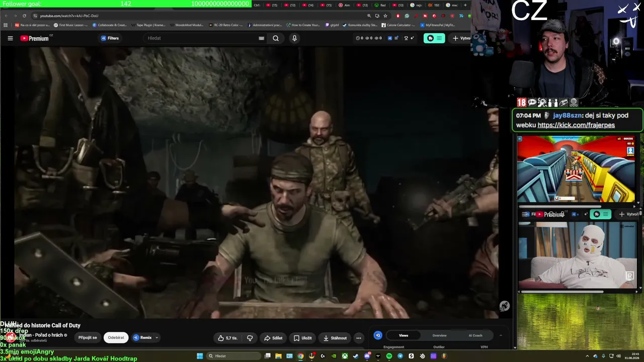Open the Remix button
The height and width of the screenshot is (362, 644).
pyautogui.click(x=142, y=338)
